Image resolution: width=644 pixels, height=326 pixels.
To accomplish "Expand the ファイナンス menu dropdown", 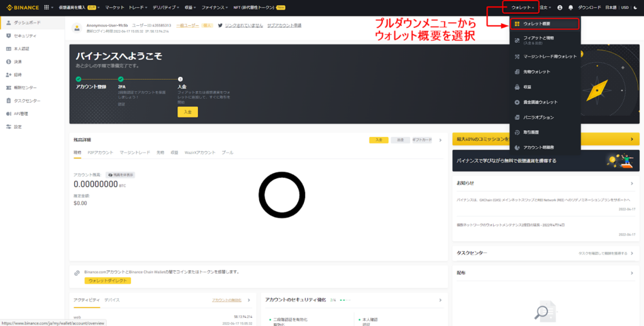I will pyautogui.click(x=215, y=8).
